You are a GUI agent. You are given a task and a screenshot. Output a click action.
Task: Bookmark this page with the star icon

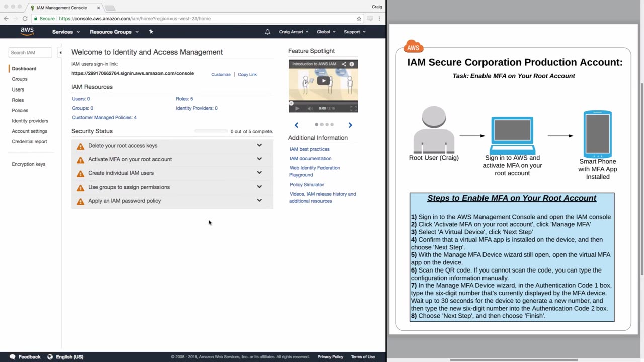click(359, 19)
